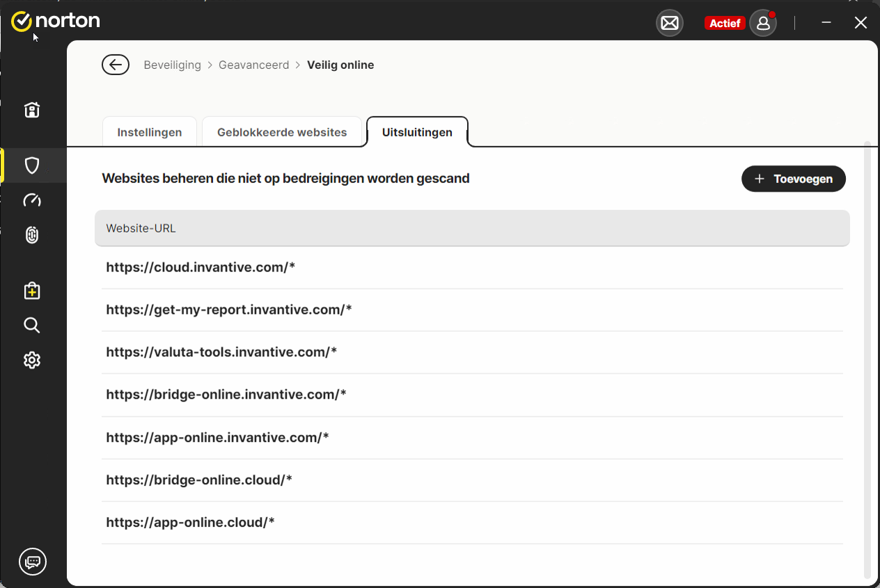The width and height of the screenshot is (880, 588).
Task: Open the speedometer performance sidebar icon
Action: click(32, 200)
